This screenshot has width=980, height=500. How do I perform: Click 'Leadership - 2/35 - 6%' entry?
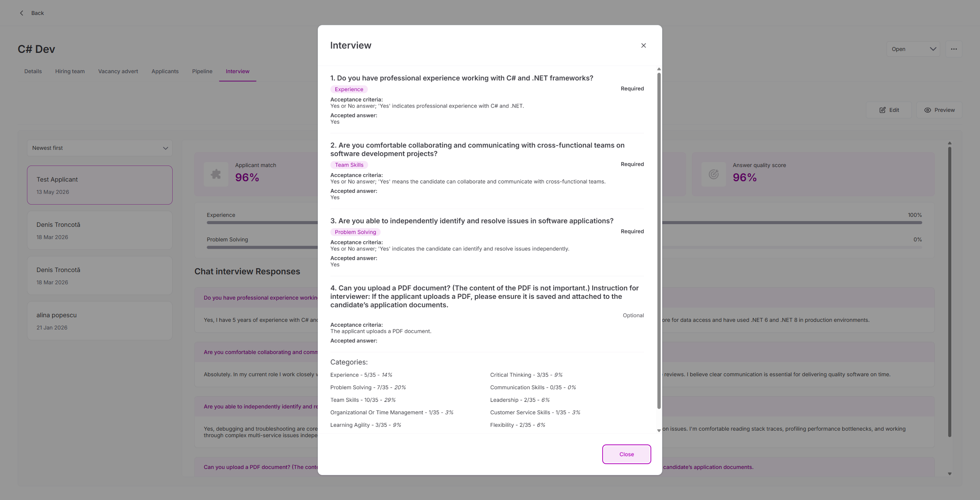click(x=520, y=400)
